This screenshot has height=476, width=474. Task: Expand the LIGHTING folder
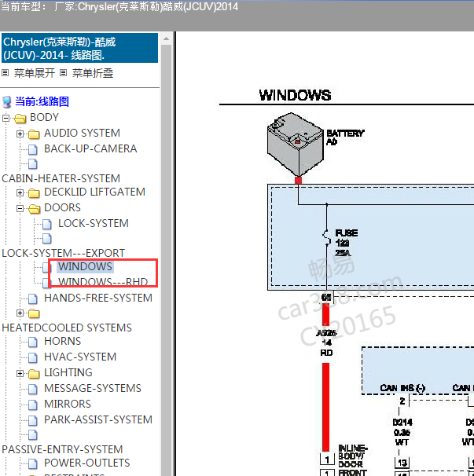(x=20, y=373)
